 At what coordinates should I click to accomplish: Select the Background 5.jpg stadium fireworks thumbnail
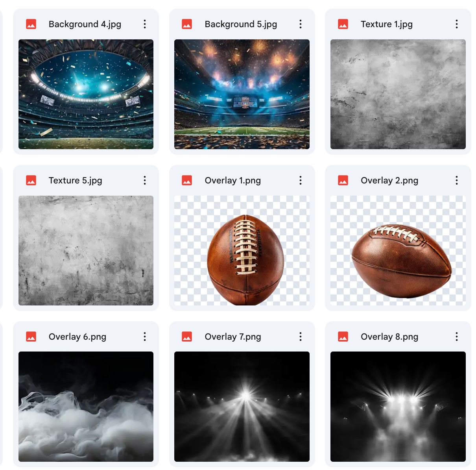(242, 94)
